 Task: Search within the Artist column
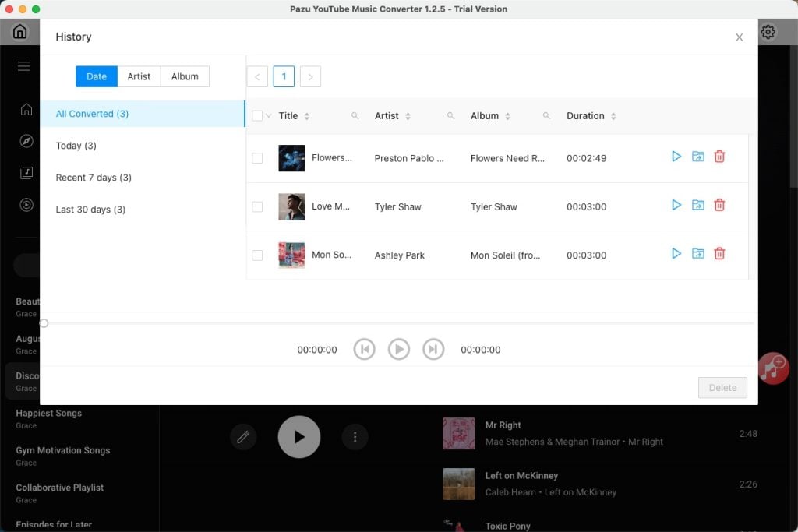pyautogui.click(x=450, y=115)
